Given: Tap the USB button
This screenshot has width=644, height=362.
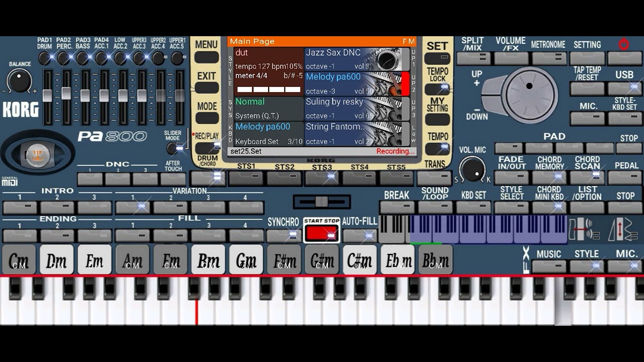Looking at the screenshot, I should [625, 89].
